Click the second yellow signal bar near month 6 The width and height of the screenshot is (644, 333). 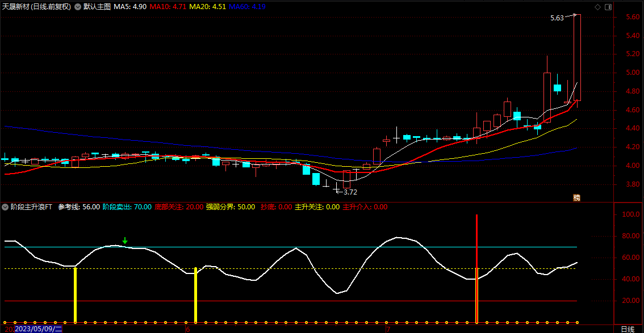(x=195, y=295)
